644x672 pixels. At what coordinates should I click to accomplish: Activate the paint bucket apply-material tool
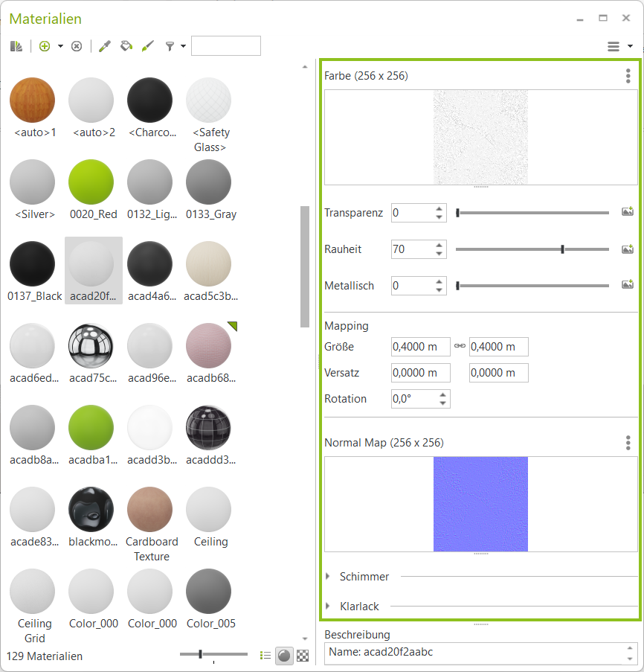coord(126,46)
